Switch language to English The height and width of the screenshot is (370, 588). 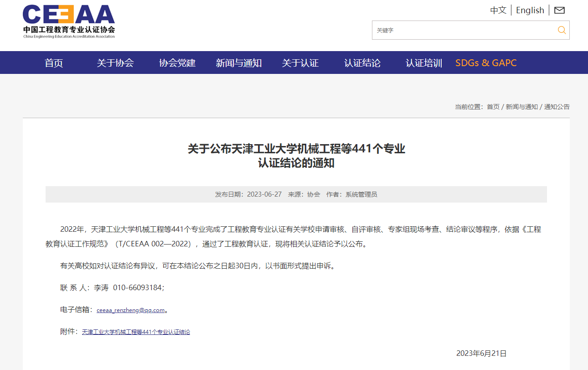click(530, 10)
